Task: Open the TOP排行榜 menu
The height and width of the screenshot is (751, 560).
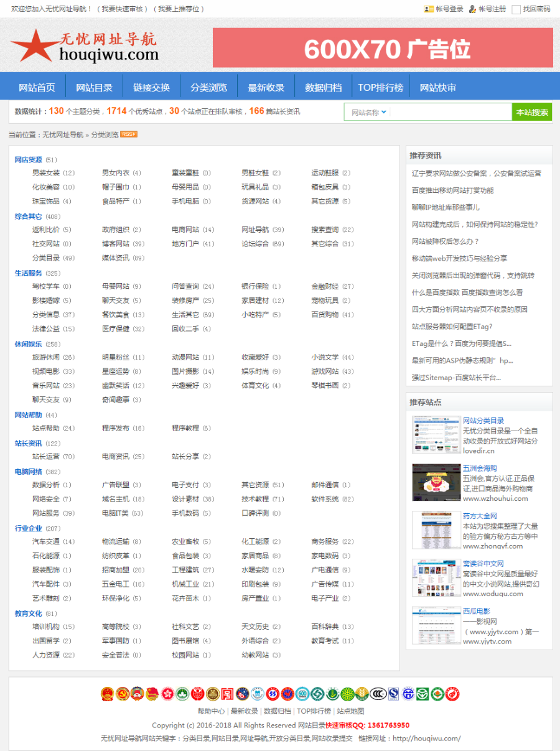Action: [x=381, y=86]
